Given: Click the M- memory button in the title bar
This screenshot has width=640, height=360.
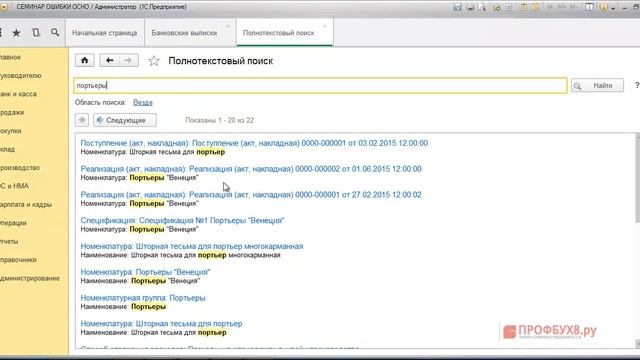Looking at the screenshot, I should point(573,7).
